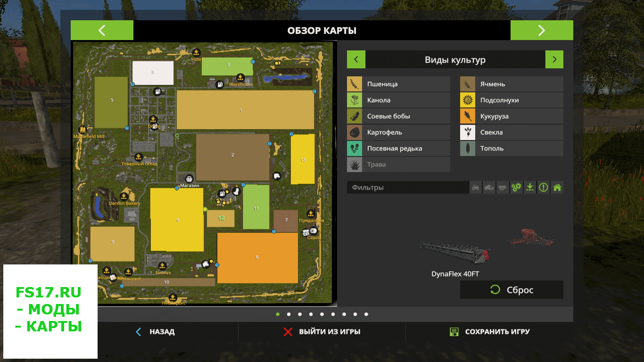
Task: Click sunflower field 4 on map
Action: [177, 220]
